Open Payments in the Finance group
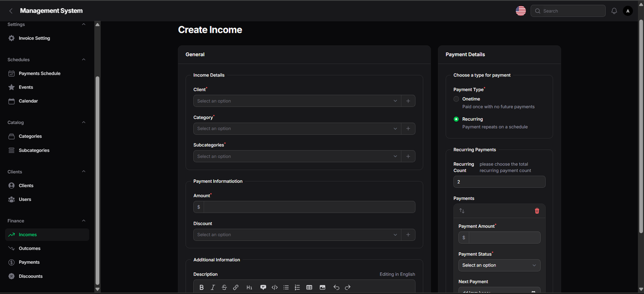The width and height of the screenshot is (644, 294). (47, 262)
